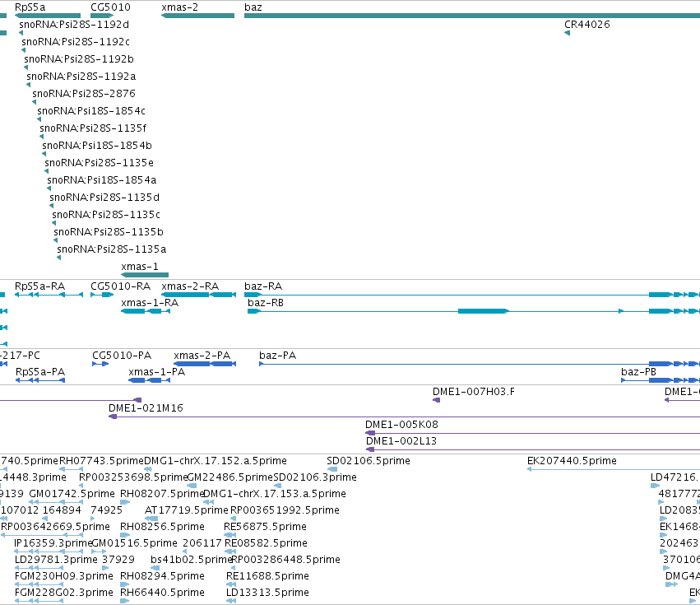Click the xmas-2 gene bar

[x=197, y=16]
